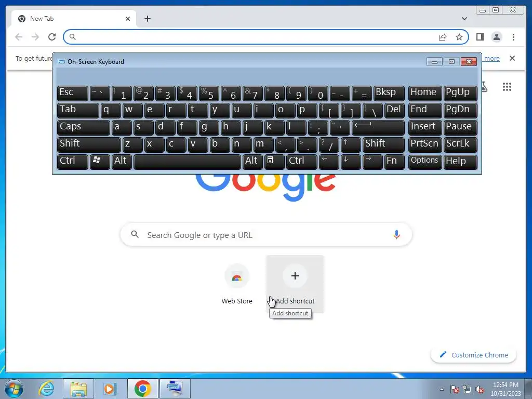This screenshot has height=399, width=532.
Task: Open Windows Media Player from taskbar
Action: point(110,389)
